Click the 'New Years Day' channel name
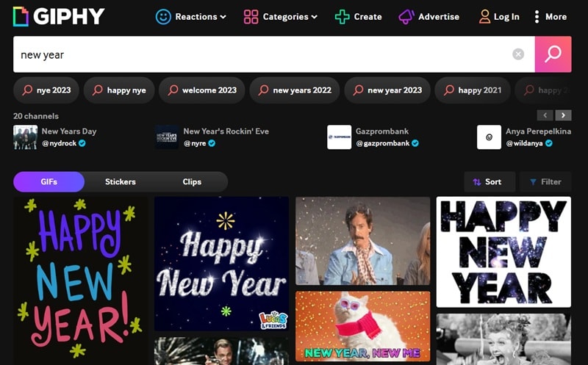The height and width of the screenshot is (365, 588). 69,131
